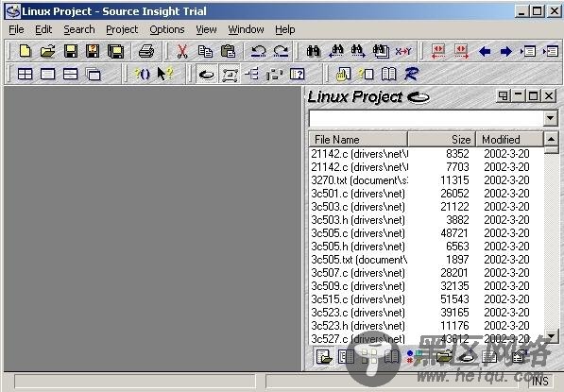Open a file using the open folder icon

(47, 51)
